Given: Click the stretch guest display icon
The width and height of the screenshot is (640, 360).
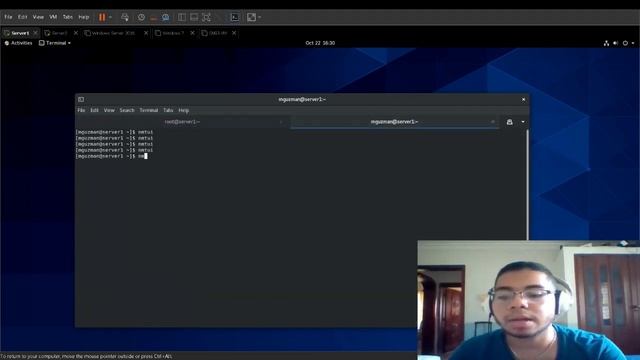Looking at the screenshot, I should [251, 17].
